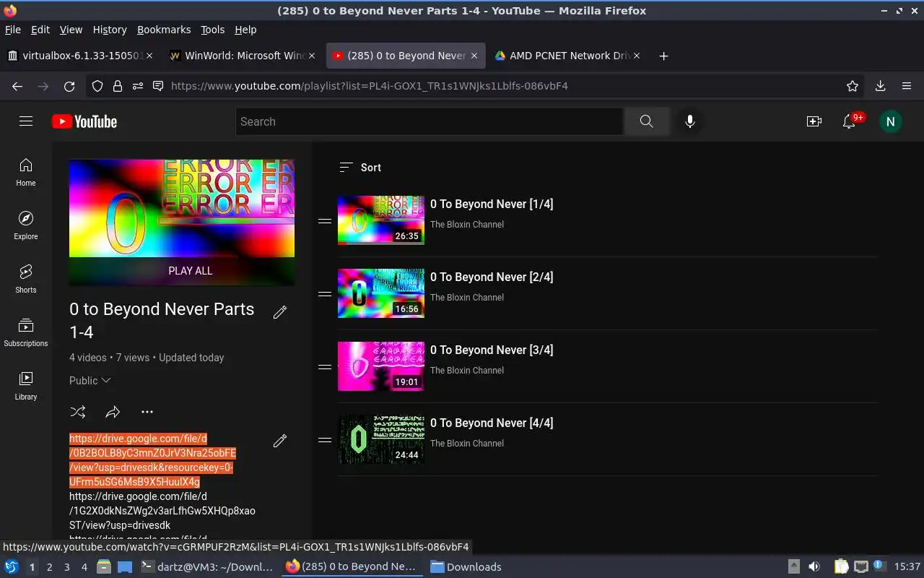This screenshot has width=924, height=578.
Task: Click the taskbar clock 15:37
Action: pos(907,567)
